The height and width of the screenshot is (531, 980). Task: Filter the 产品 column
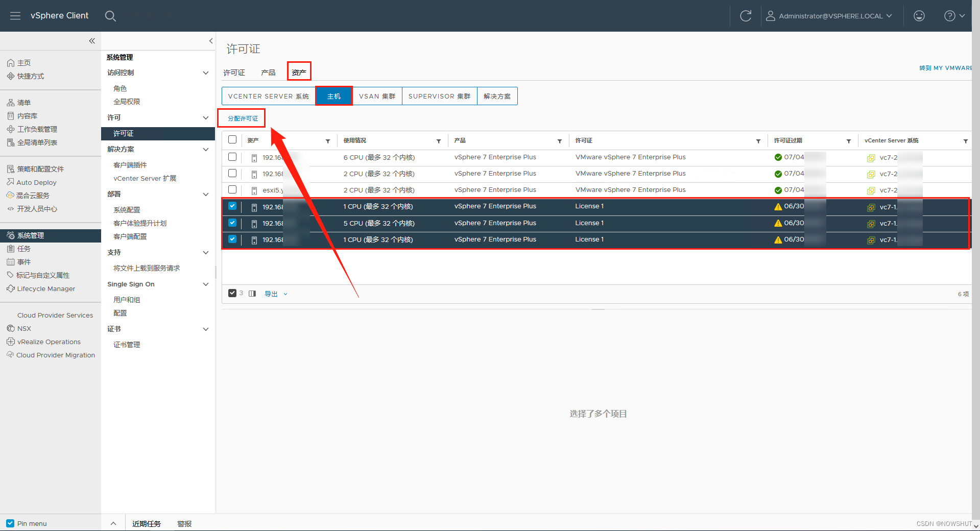tap(560, 141)
